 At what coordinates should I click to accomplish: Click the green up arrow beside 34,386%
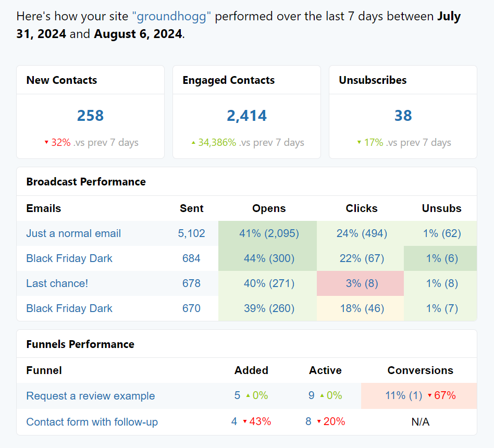click(193, 143)
